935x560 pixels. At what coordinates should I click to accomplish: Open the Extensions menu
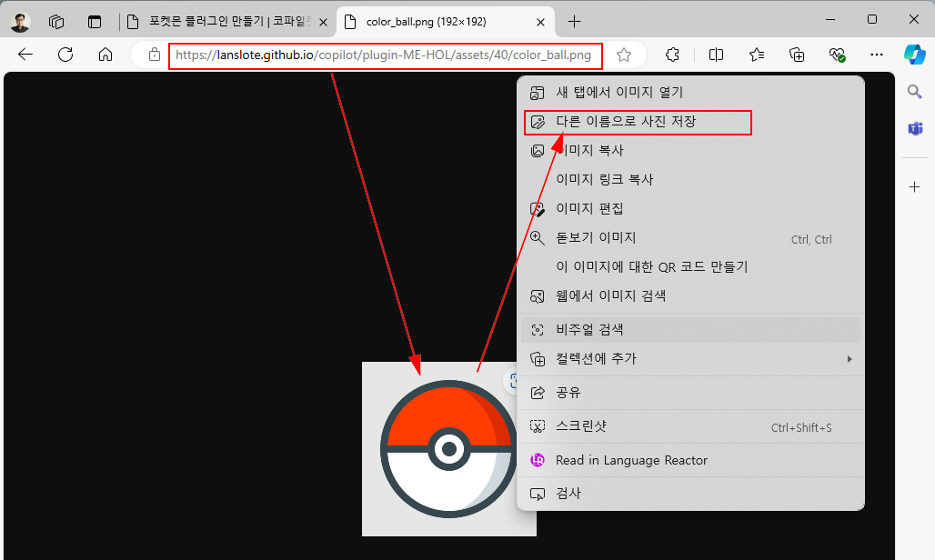[x=673, y=55]
